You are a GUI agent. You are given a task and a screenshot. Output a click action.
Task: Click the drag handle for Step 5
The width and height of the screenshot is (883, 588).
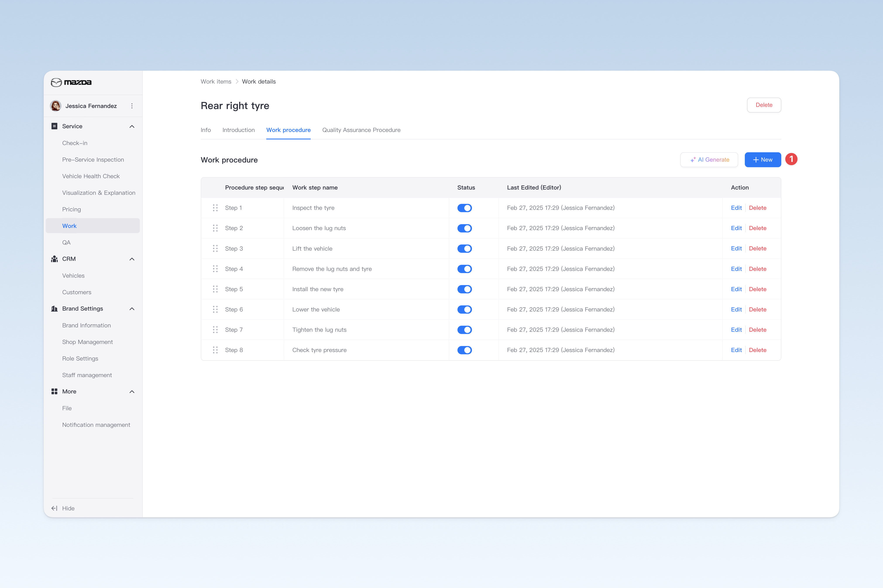pyautogui.click(x=215, y=289)
